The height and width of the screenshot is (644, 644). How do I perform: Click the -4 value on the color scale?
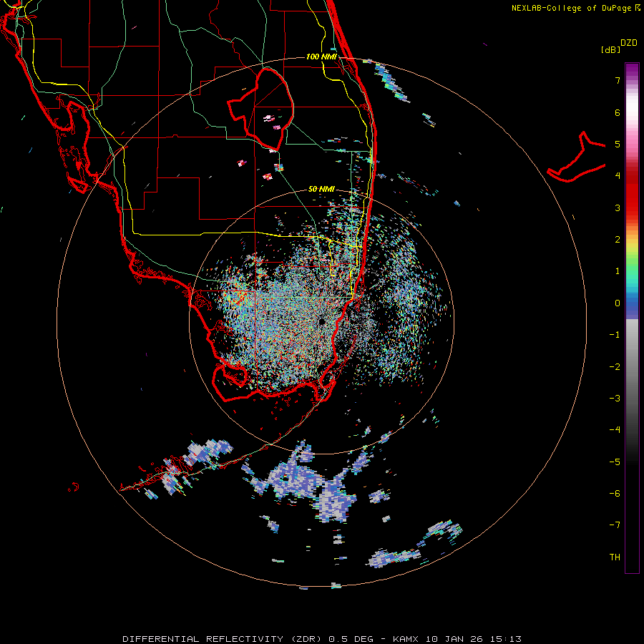coord(615,430)
